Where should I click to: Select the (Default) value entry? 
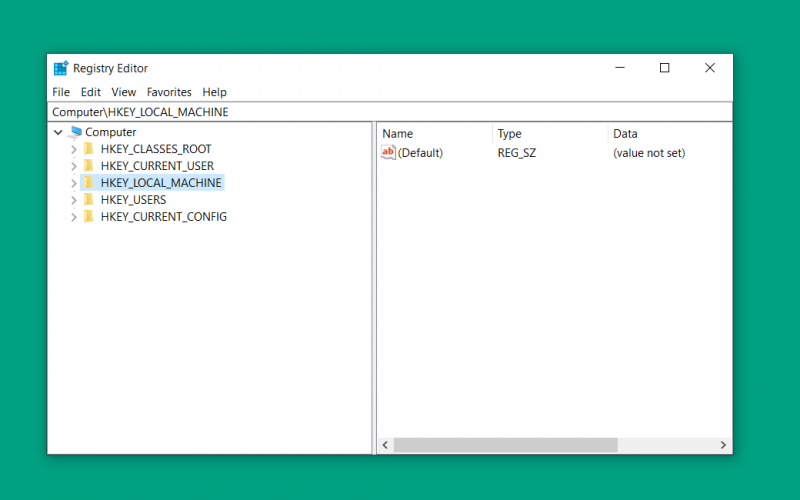(x=420, y=153)
